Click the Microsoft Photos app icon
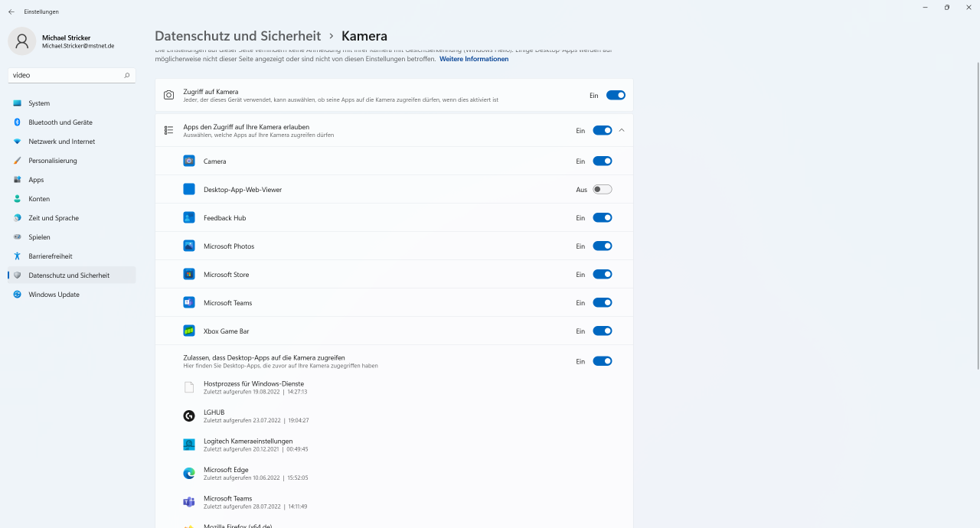 [189, 246]
